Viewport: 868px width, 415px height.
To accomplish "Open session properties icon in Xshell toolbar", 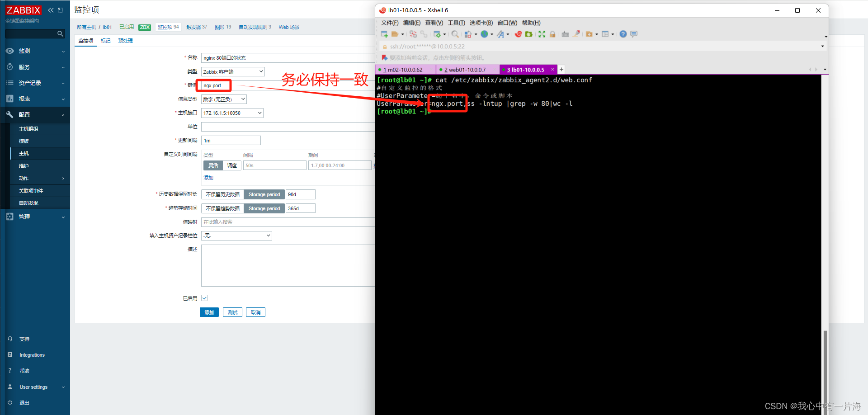I will tap(437, 34).
